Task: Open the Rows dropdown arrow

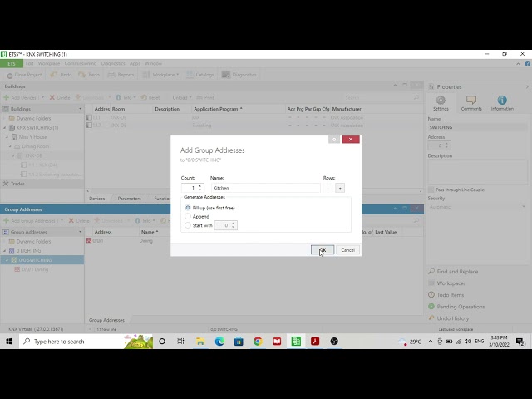Action: click(340, 188)
